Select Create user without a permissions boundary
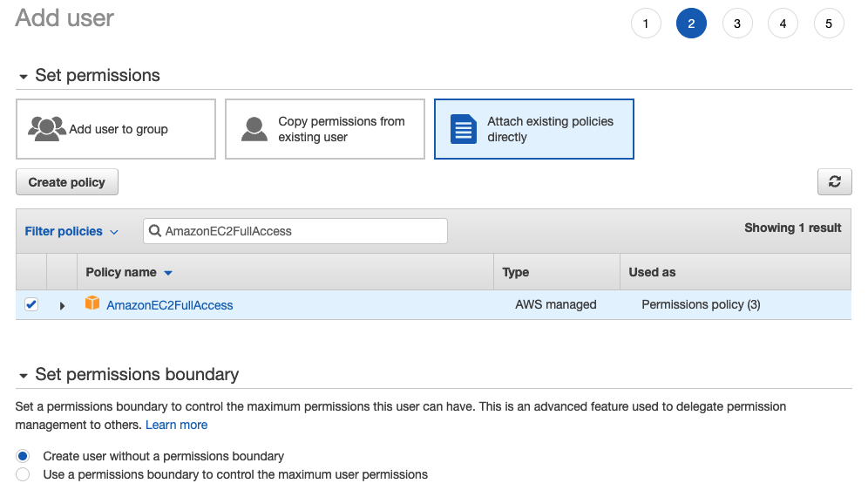The image size is (868, 497). click(x=24, y=456)
